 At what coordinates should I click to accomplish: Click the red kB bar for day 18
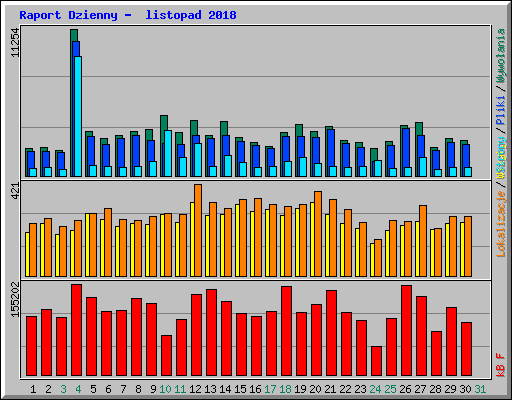point(286,331)
